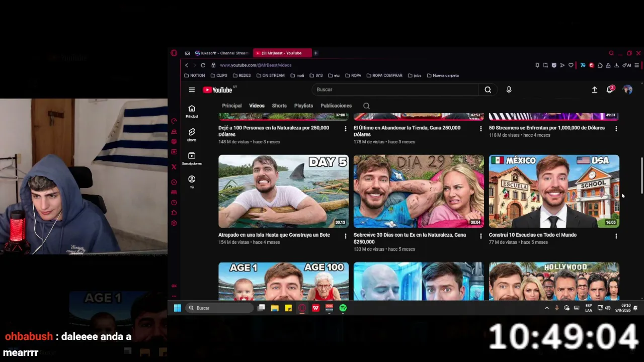Play the DAY 5 shark island thumbnail
This screenshot has height=362, width=644.
[283, 191]
